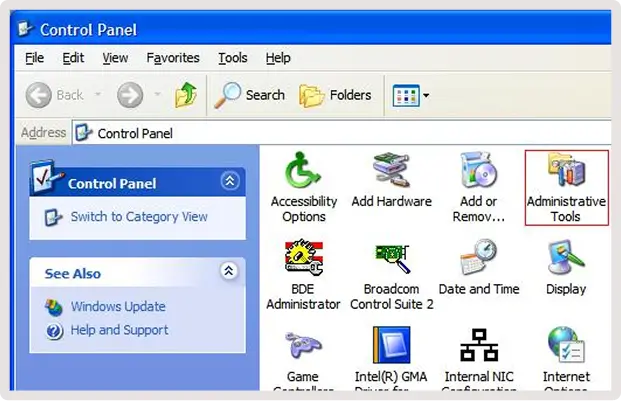621x401 pixels.
Task: Click the Windows Update link
Action: (118, 307)
